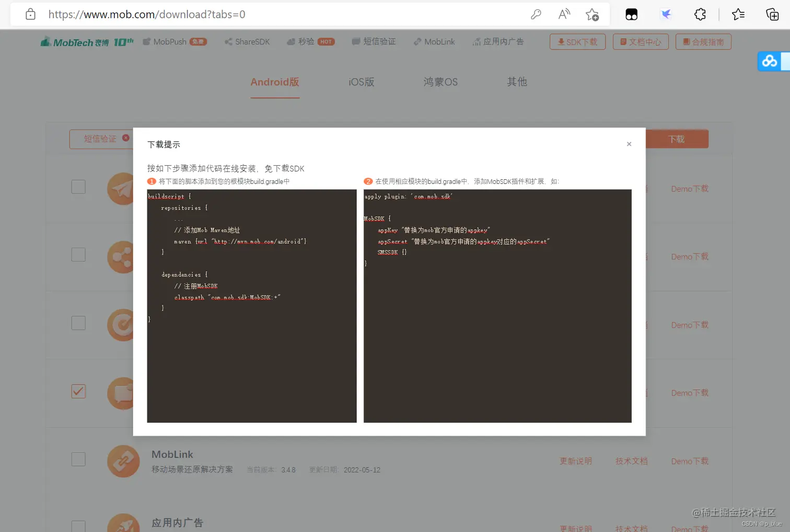790x532 pixels.
Task: Click the 应用内广告 product title in the list
Action: tap(178, 523)
